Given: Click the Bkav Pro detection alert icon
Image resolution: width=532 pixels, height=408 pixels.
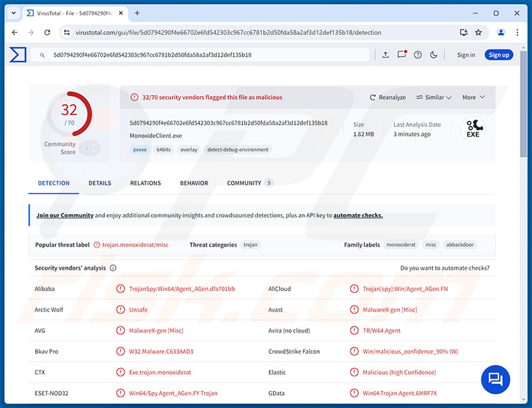Looking at the screenshot, I should pyautogui.click(x=121, y=351).
